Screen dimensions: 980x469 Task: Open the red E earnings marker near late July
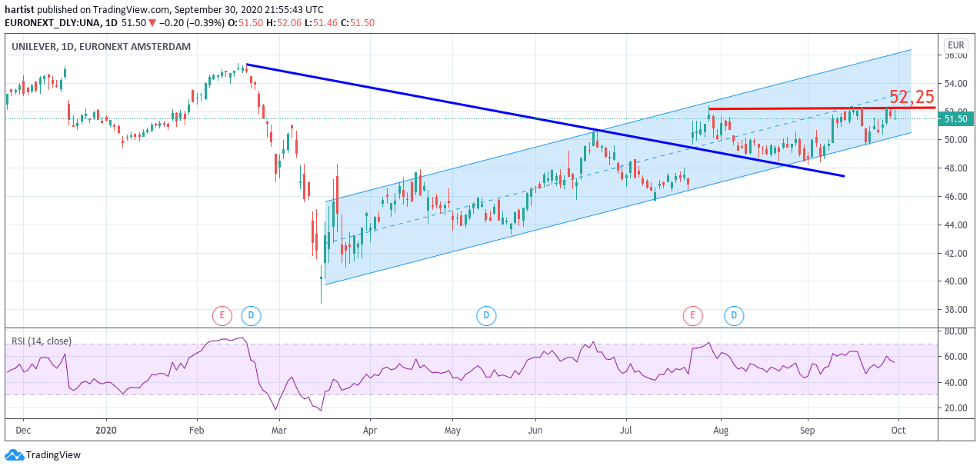(x=693, y=314)
